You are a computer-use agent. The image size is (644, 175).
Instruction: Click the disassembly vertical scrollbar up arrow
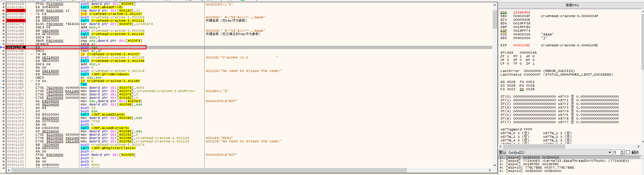[495, 5]
